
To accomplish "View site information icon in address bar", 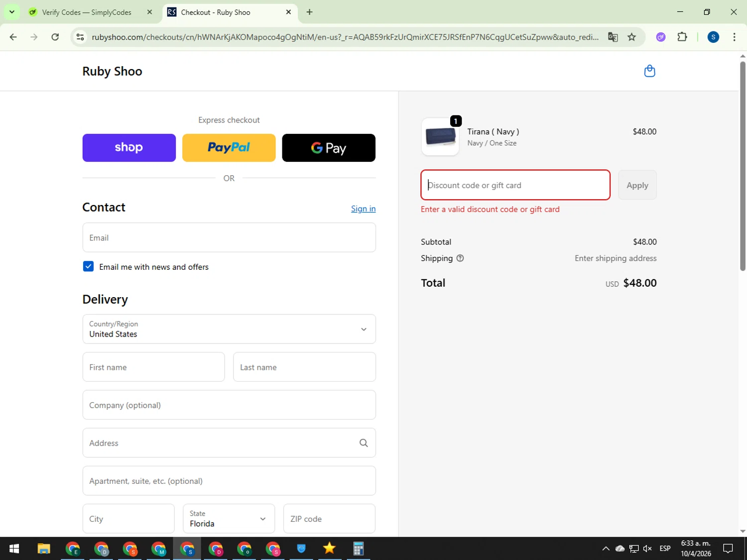I will click(x=80, y=37).
